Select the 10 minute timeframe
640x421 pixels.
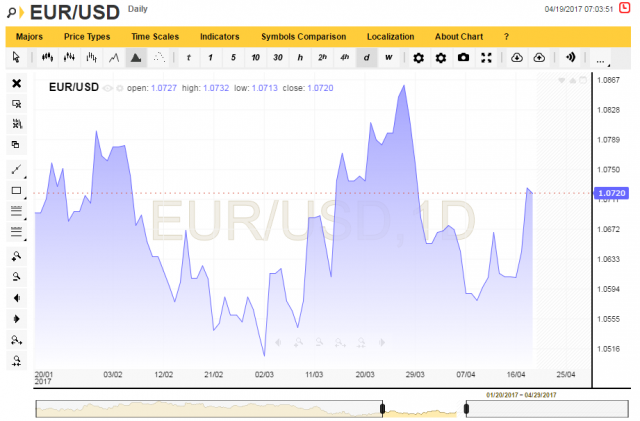256,58
